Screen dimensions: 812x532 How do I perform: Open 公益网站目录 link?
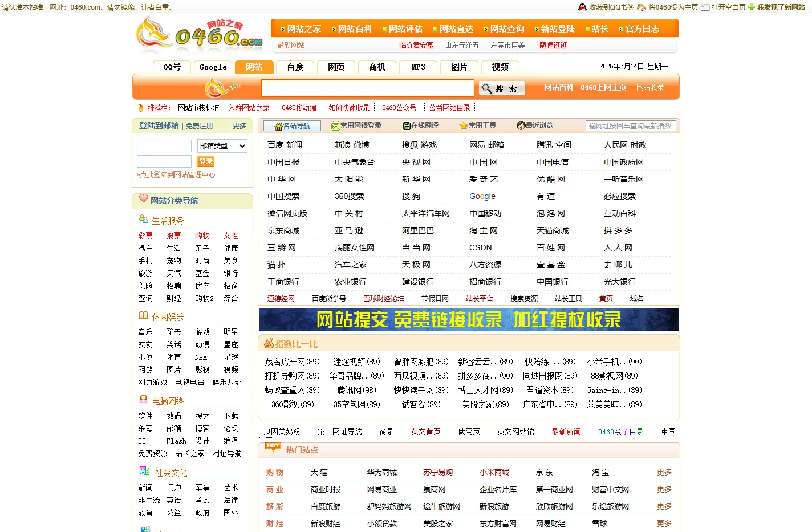click(x=450, y=108)
